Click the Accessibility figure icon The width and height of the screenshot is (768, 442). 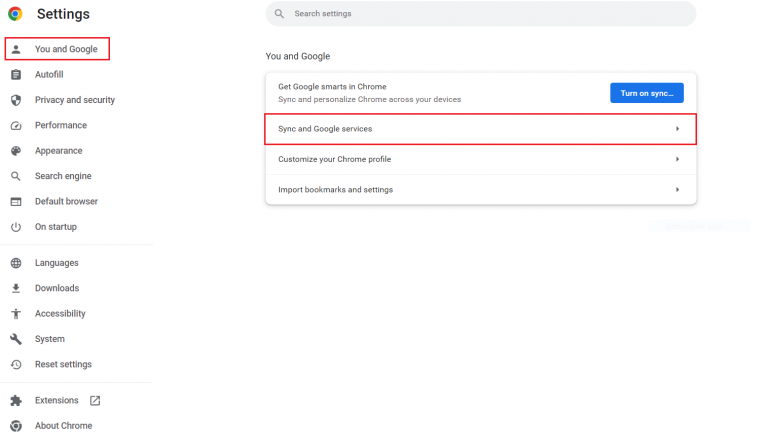pyautogui.click(x=16, y=314)
